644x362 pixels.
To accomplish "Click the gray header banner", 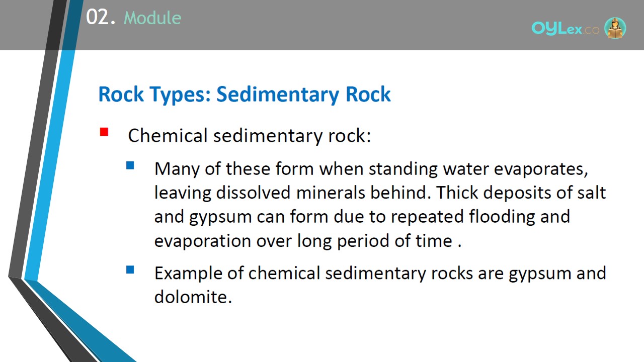I will coord(322,25).
